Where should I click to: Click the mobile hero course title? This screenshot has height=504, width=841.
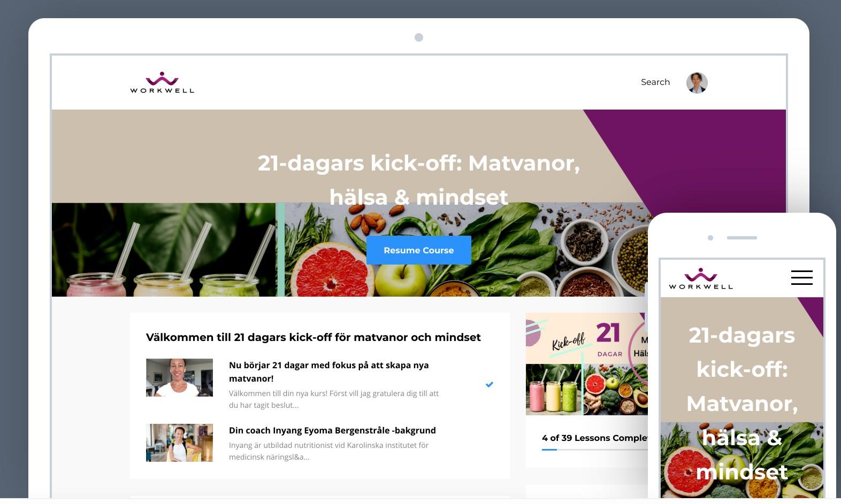[x=742, y=404]
